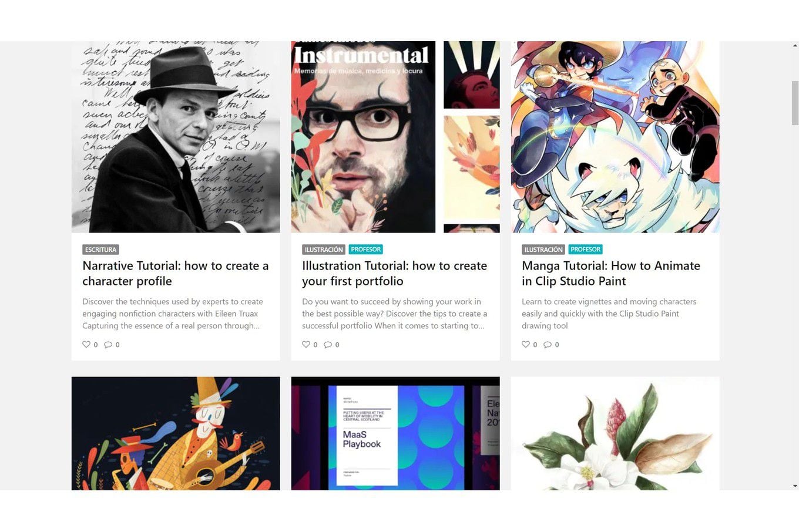Click the vertical scrollbar thumb

coord(795,103)
